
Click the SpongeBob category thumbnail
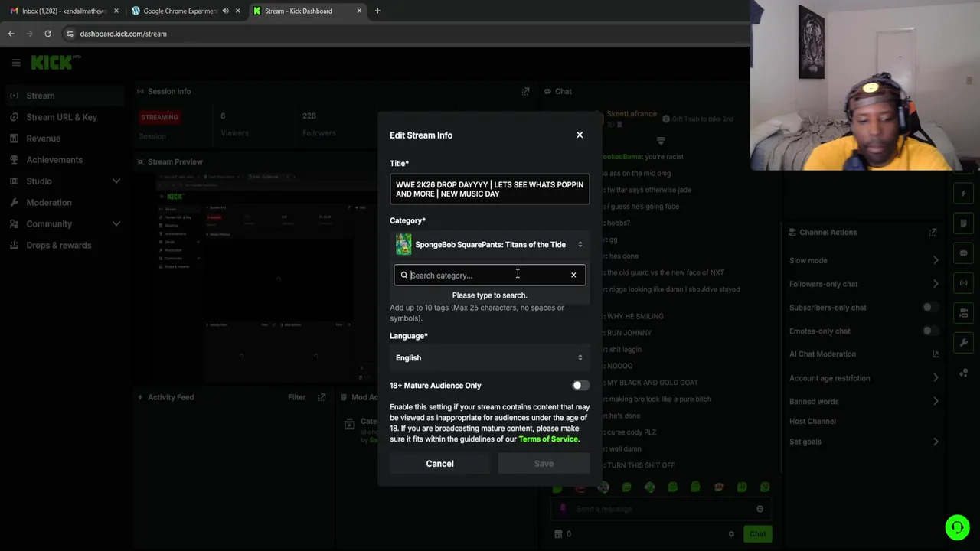(x=403, y=245)
